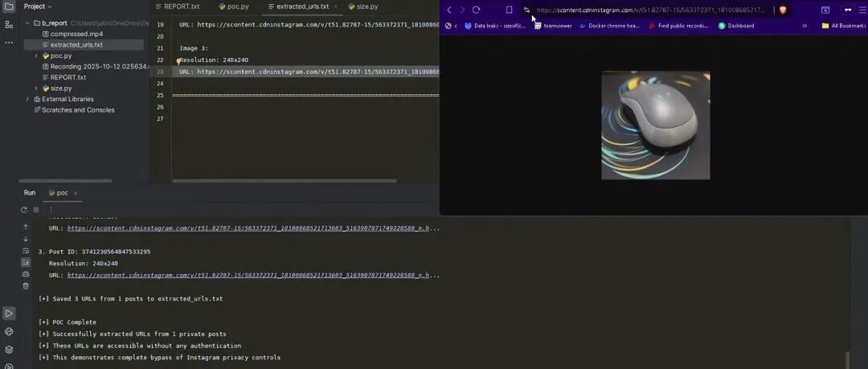Open the Dashboard bookmark

(736, 26)
